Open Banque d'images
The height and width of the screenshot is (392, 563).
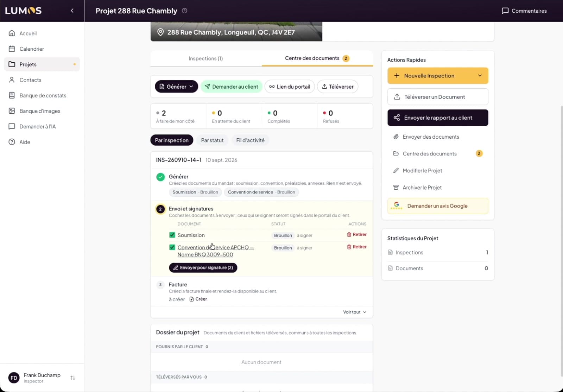pyautogui.click(x=42, y=111)
